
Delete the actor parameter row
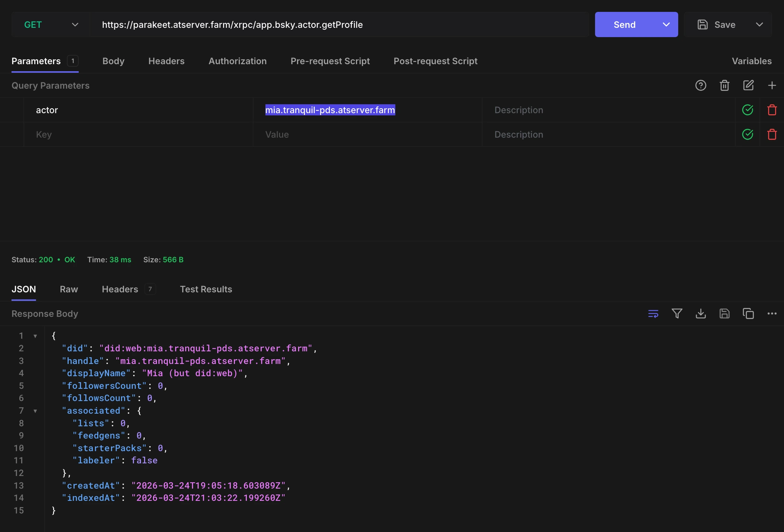click(772, 110)
